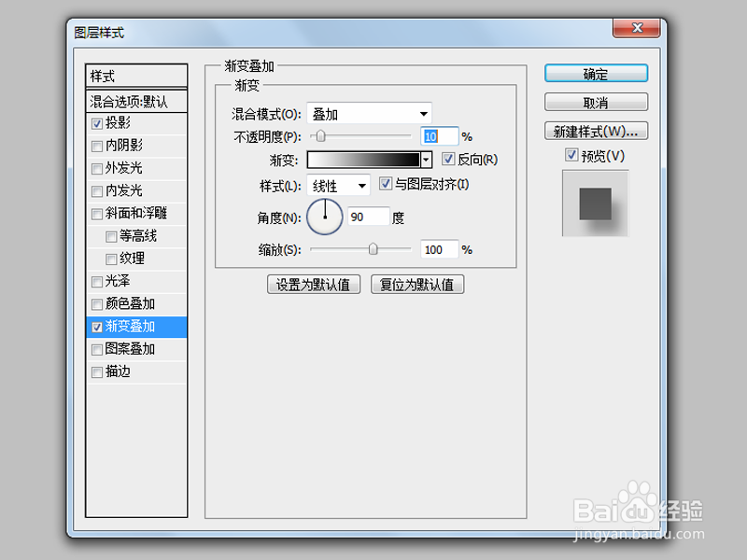Click the 设置为默认值 button
Screen dimensions: 747x560
313,284
